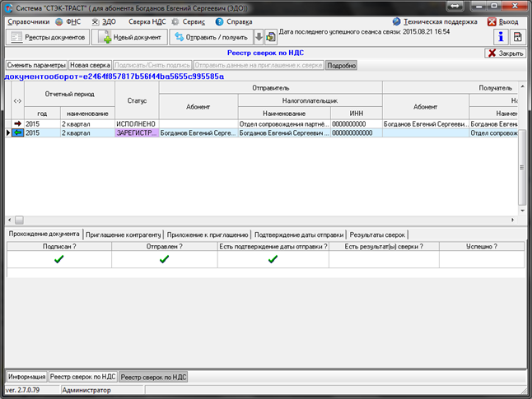Open the bottom Информация tab

click(x=27, y=377)
